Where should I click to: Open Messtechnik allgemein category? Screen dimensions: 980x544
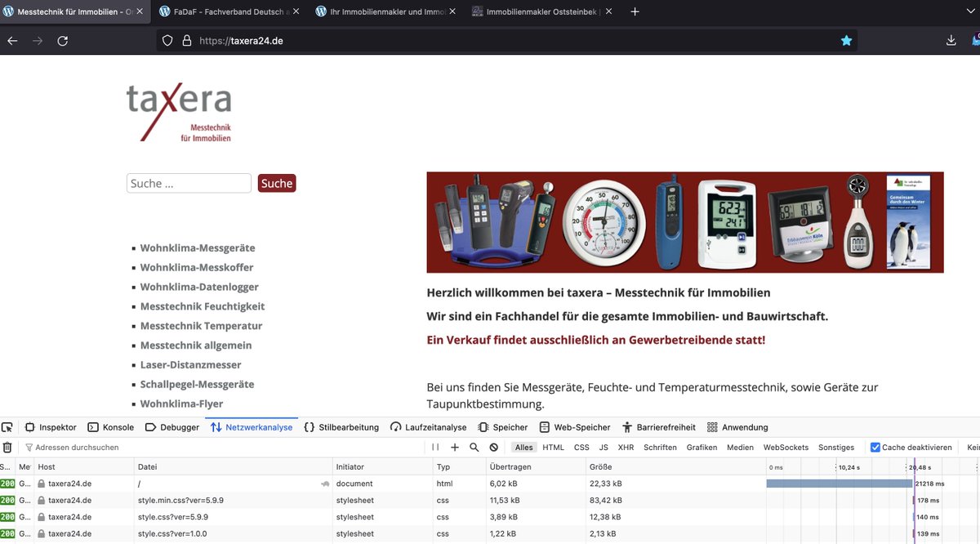click(x=196, y=346)
